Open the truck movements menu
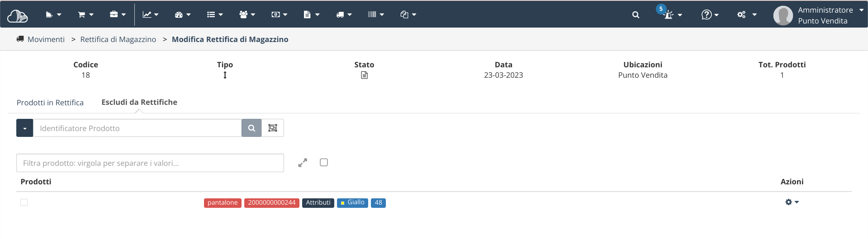The width and height of the screenshot is (868, 239). point(344,14)
